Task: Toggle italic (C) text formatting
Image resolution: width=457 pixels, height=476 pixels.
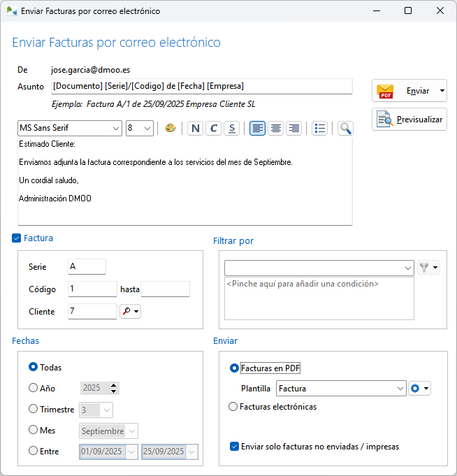Action: [x=214, y=129]
